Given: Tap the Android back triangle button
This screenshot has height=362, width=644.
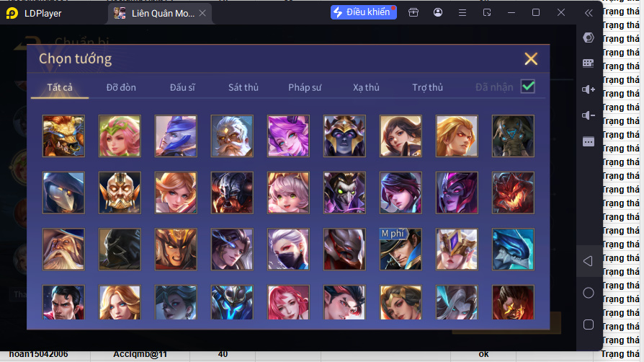Looking at the screenshot, I should (588, 260).
